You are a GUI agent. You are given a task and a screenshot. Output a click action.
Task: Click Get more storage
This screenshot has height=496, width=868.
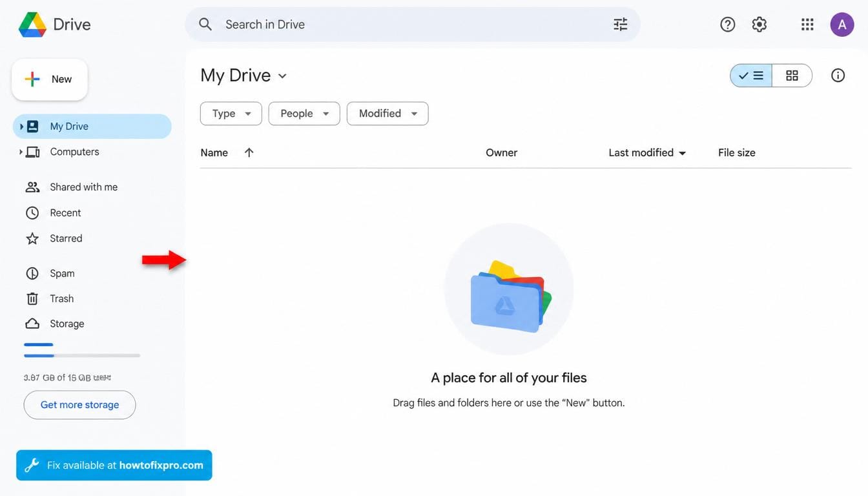(79, 405)
